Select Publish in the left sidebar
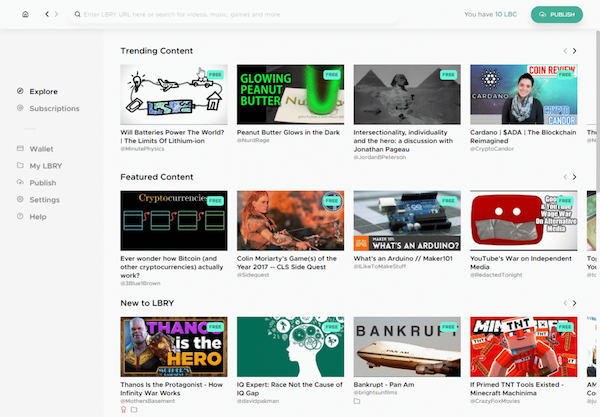The width and height of the screenshot is (600, 417). click(42, 183)
